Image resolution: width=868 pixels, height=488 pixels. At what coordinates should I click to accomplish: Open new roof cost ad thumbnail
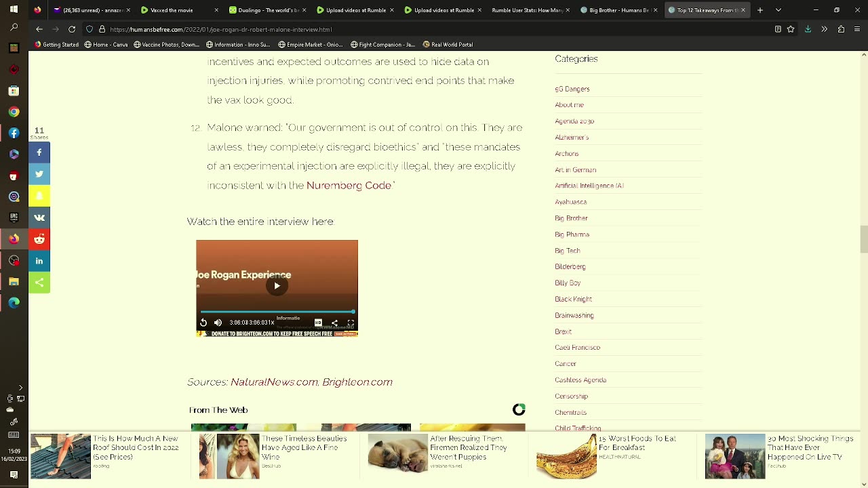click(x=61, y=456)
